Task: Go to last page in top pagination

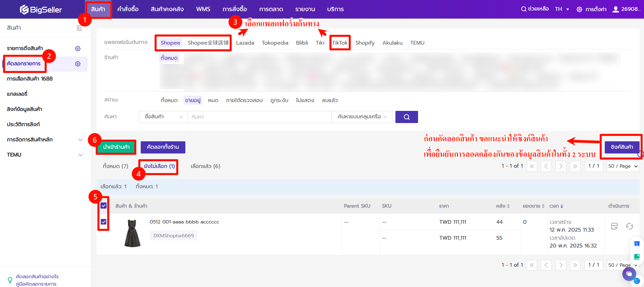Action: tap(575, 166)
